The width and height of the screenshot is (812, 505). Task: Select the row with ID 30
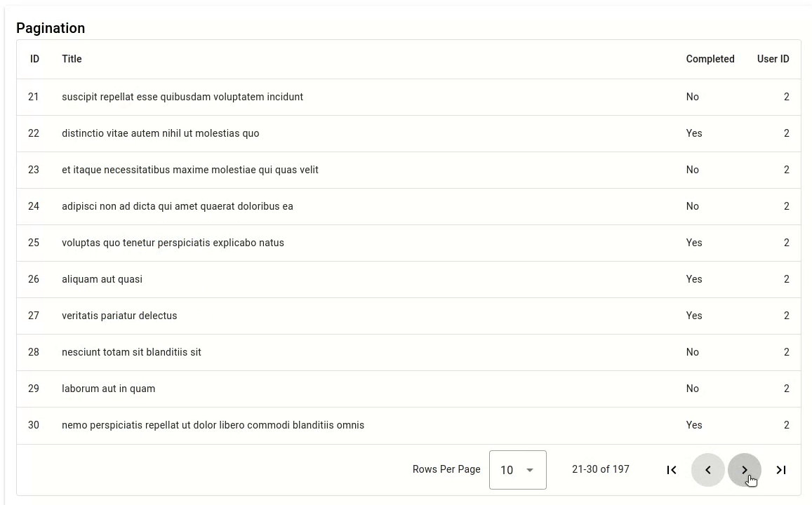(x=213, y=425)
